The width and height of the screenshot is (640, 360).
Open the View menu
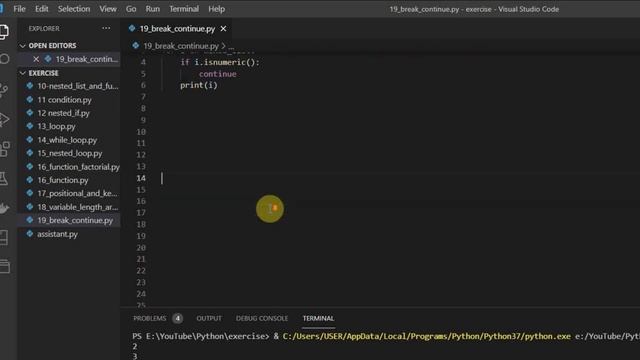108,9
